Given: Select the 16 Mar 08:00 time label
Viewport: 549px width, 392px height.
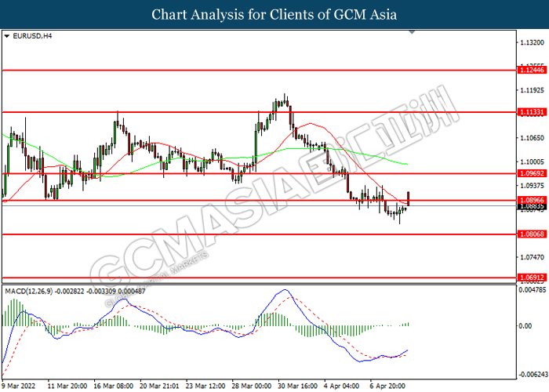Looking at the screenshot, I should (114, 386).
